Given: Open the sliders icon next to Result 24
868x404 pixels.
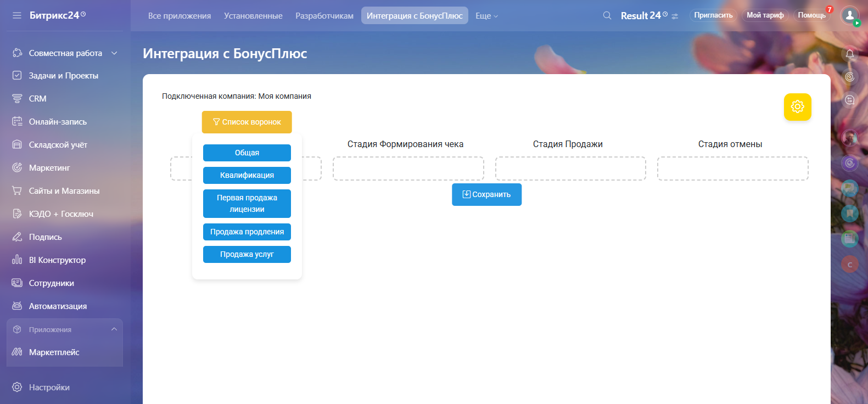Looking at the screenshot, I should coord(675,16).
